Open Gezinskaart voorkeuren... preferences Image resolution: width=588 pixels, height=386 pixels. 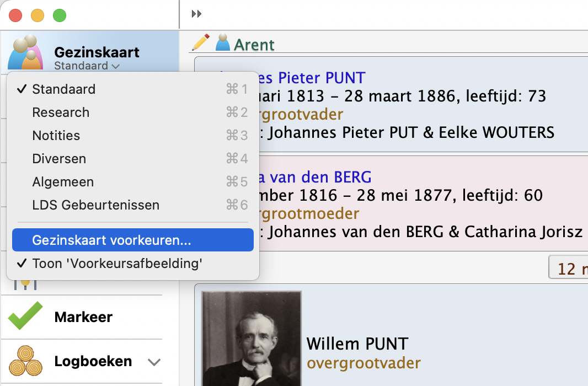(x=112, y=240)
